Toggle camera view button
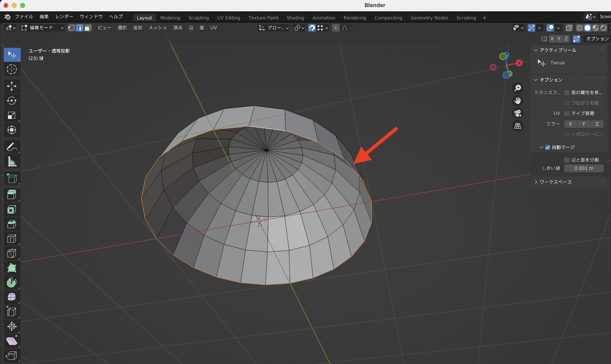Viewport: 611px width, 364px height. tap(518, 113)
